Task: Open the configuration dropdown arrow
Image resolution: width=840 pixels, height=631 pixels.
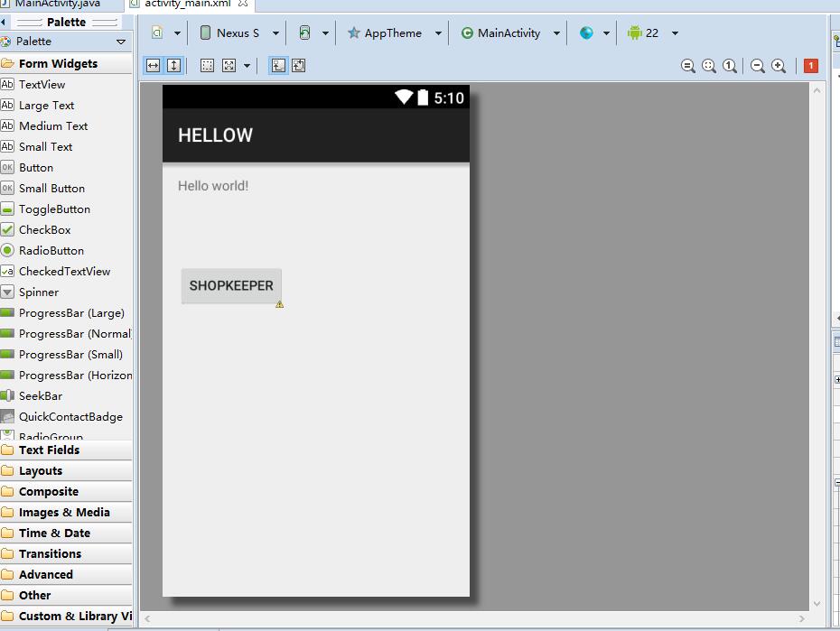Action: [177, 33]
